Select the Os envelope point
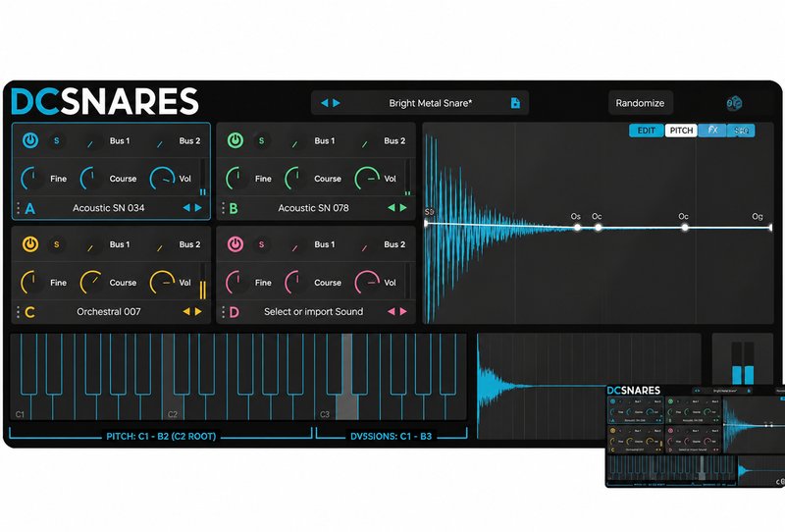This screenshot has height=532, width=785. coord(577,228)
